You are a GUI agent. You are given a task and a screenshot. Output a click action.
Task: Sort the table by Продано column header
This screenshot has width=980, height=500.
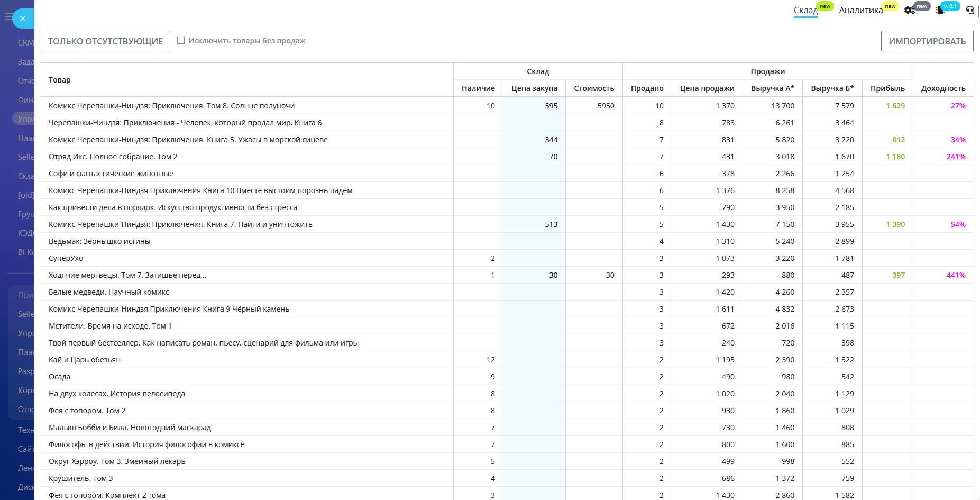point(646,88)
